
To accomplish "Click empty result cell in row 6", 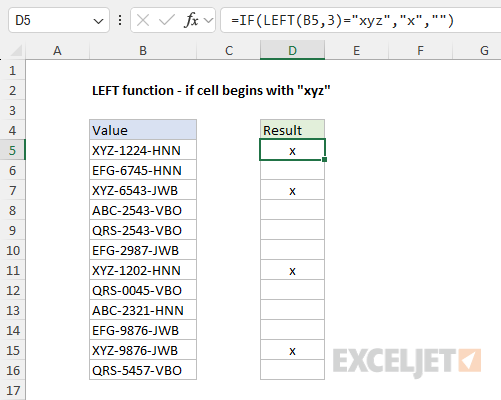I will coord(292,170).
